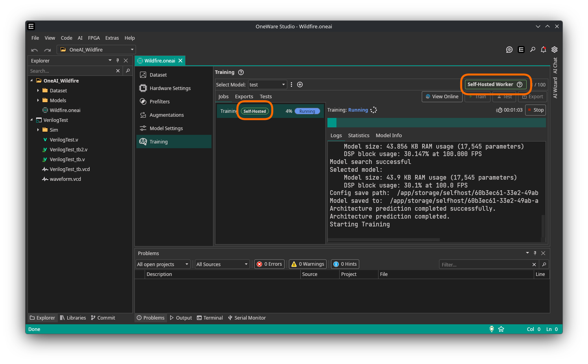Click the green plug icon in the status bar
The height and width of the screenshot is (364, 588).
coord(492,329)
